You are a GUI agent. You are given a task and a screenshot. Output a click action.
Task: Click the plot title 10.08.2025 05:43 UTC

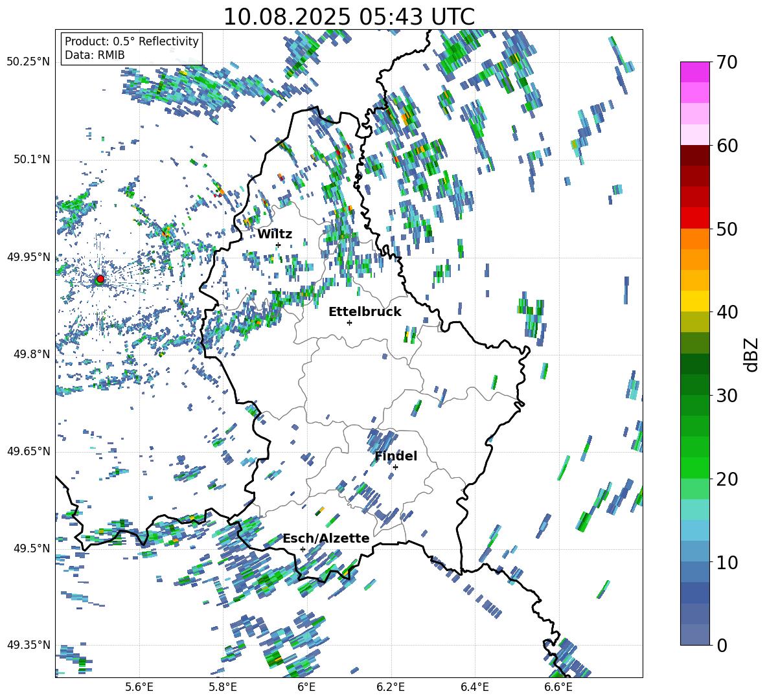point(349,17)
